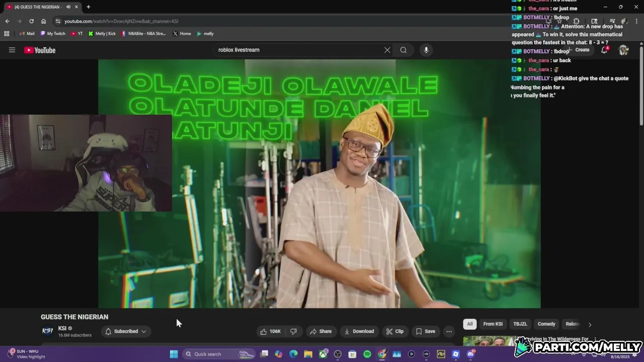The image size is (644, 362).
Task: Click the page vertical scrollbar
Action: pyautogui.click(x=641, y=85)
